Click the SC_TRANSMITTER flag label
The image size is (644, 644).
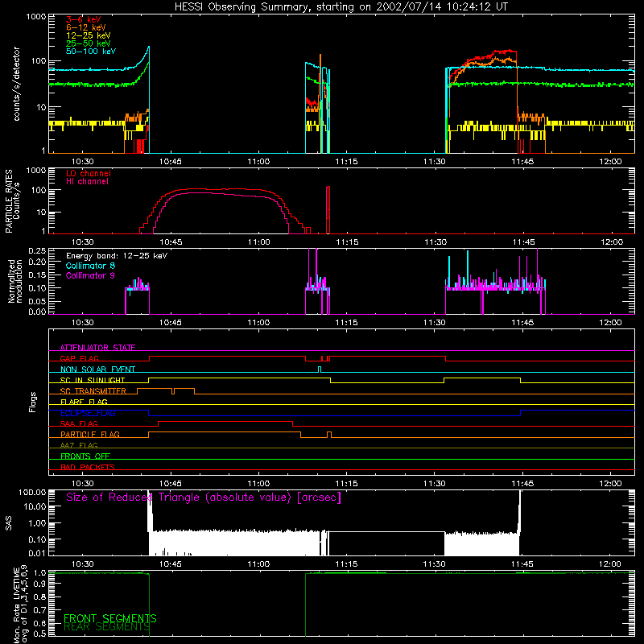point(93,391)
